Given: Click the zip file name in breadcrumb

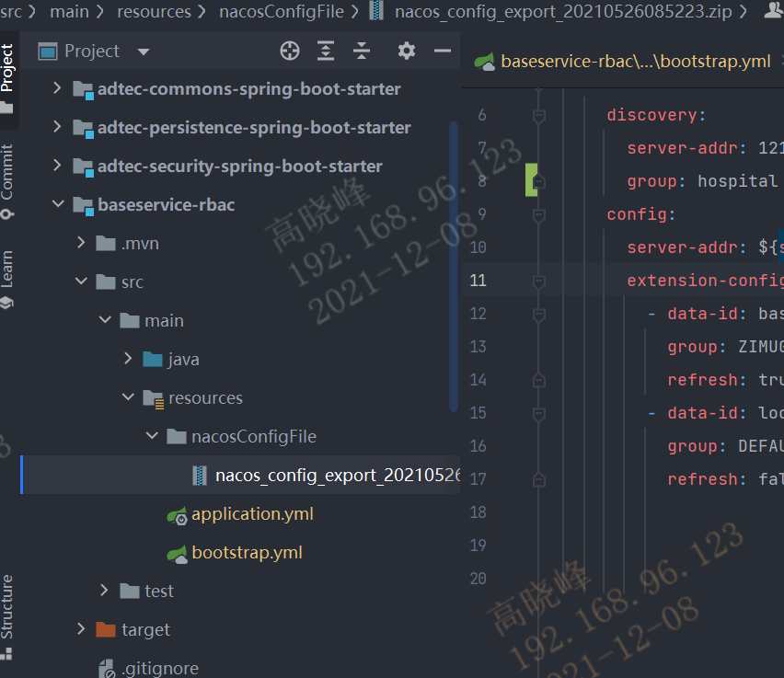Looking at the screenshot, I should tap(563, 12).
